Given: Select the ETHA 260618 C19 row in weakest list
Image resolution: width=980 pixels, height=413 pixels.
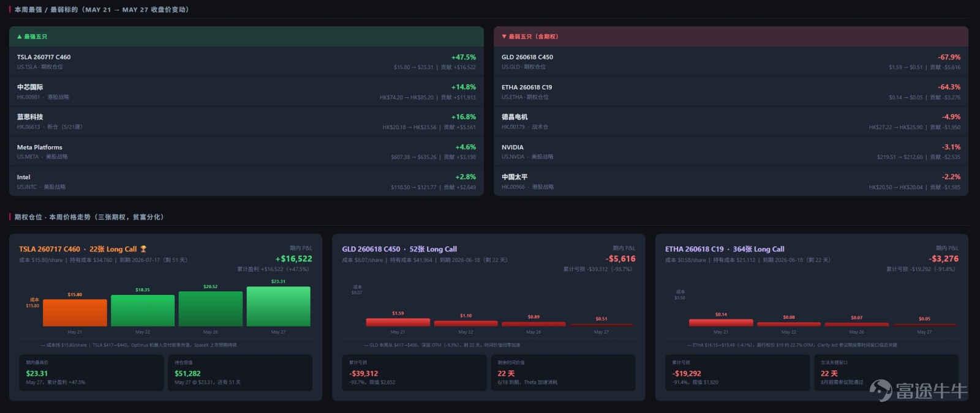Looking at the screenshot, I should coord(731,91).
